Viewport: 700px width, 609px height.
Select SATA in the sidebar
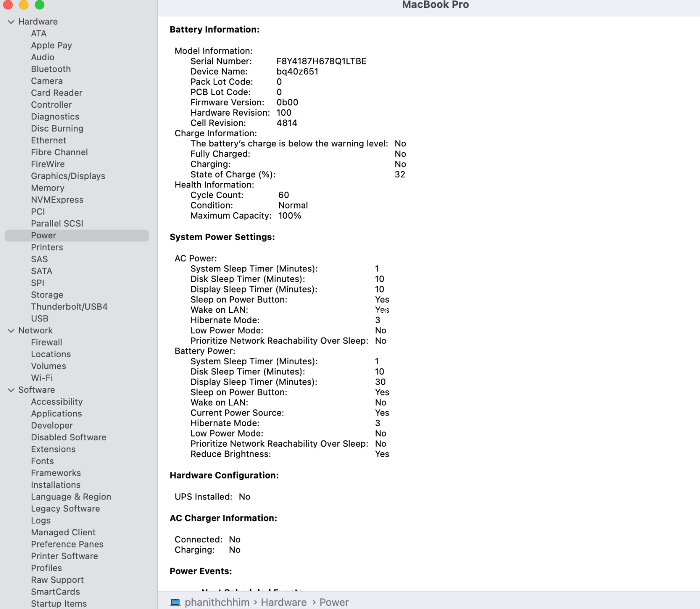coord(42,271)
